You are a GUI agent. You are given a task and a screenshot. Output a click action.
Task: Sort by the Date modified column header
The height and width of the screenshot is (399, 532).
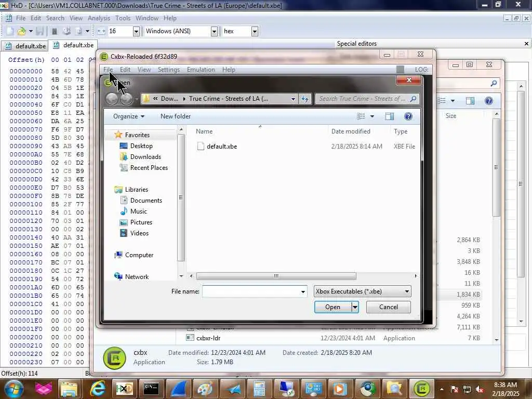click(x=351, y=131)
